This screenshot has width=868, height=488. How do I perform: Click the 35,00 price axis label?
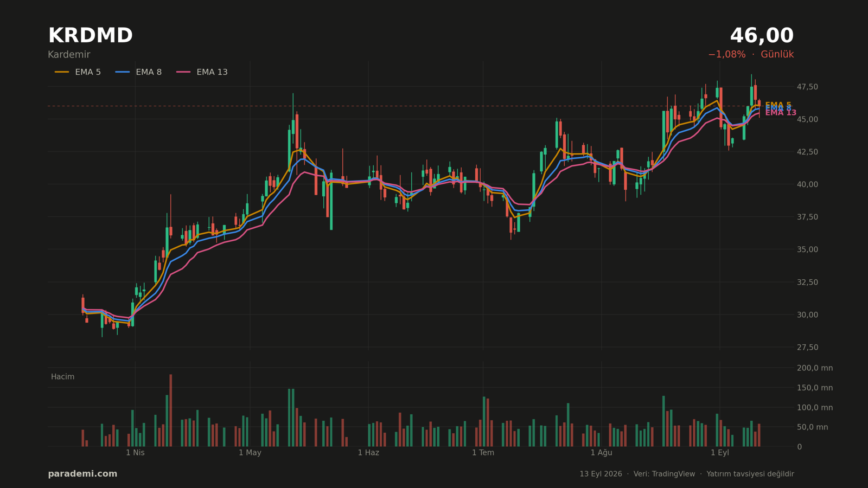pos(807,249)
